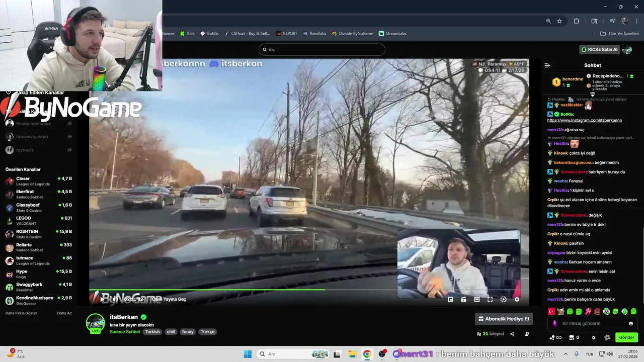Expand the gift leaderboard dropdown arrow
Screen dimensions: 644x362
(x=593, y=95)
